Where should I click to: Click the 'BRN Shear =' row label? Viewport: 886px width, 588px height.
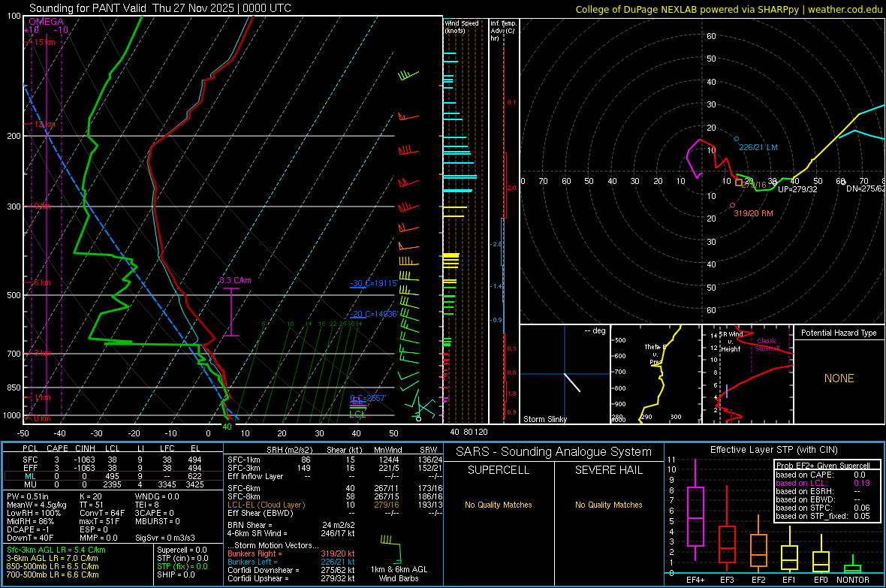[x=250, y=525]
